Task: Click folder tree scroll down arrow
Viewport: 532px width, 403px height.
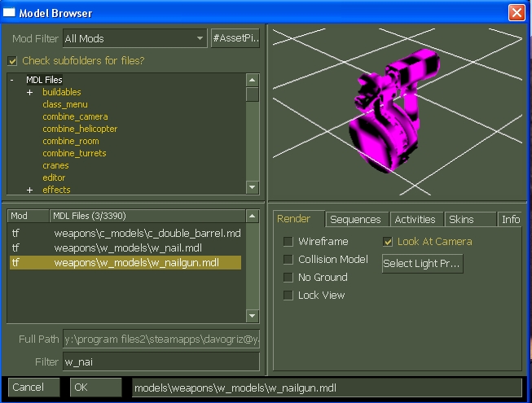Action: (x=252, y=186)
